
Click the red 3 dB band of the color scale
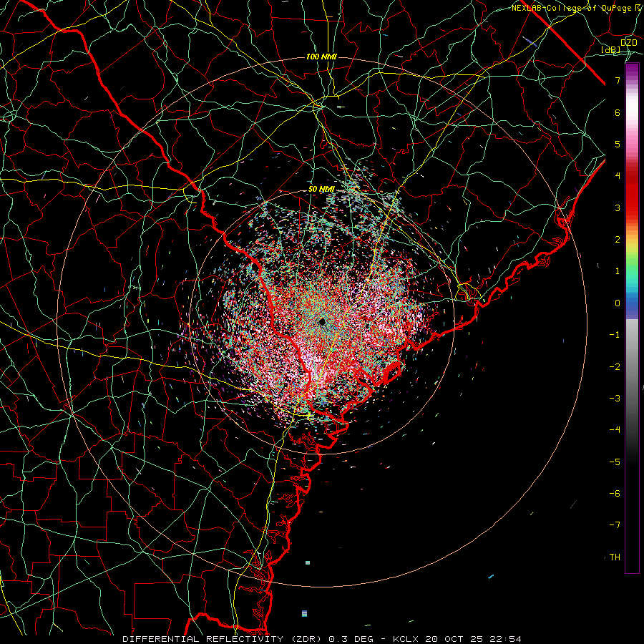point(632,201)
